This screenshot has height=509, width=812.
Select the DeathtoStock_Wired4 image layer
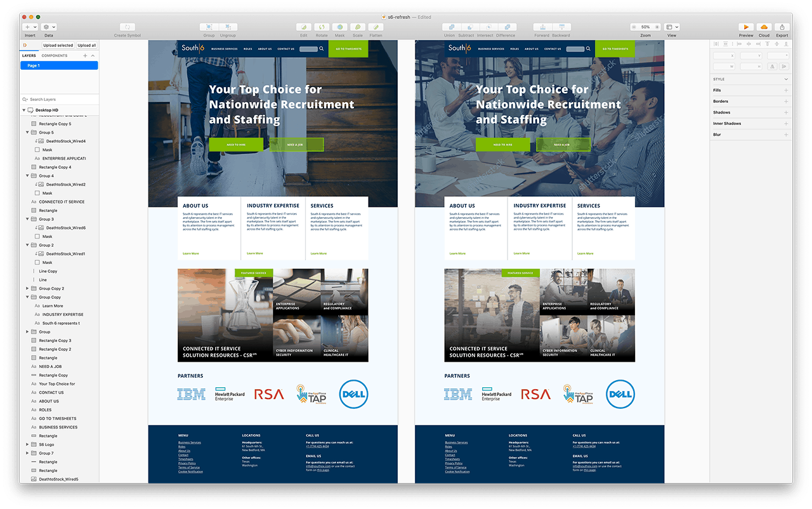[x=60, y=141]
